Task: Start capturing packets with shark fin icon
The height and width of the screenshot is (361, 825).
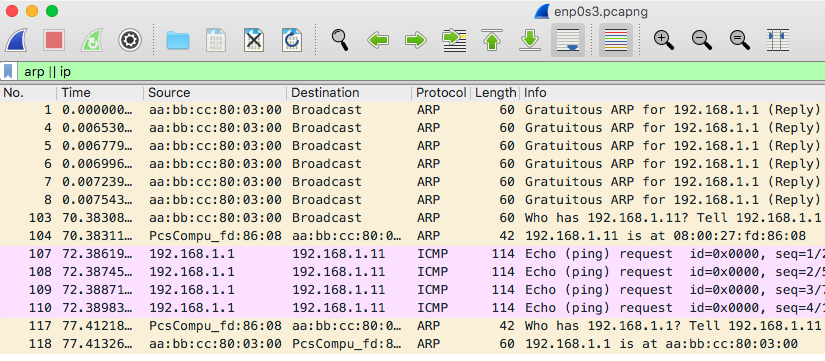Action: point(16,41)
